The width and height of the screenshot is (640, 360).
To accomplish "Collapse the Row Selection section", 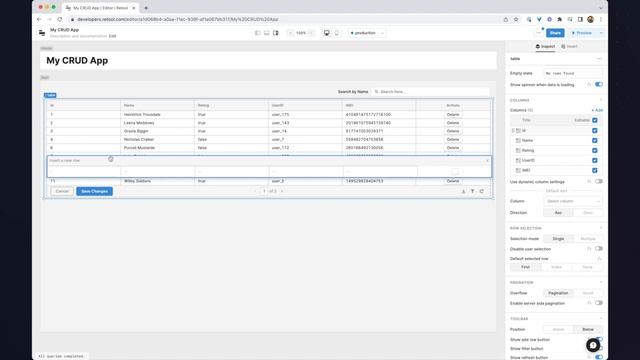I will (600, 228).
